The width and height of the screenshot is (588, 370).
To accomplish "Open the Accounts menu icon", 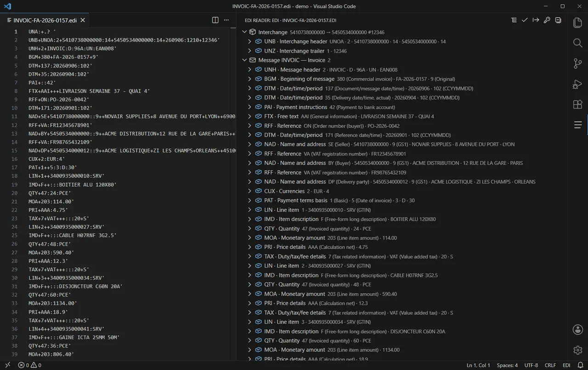I will click(x=578, y=330).
